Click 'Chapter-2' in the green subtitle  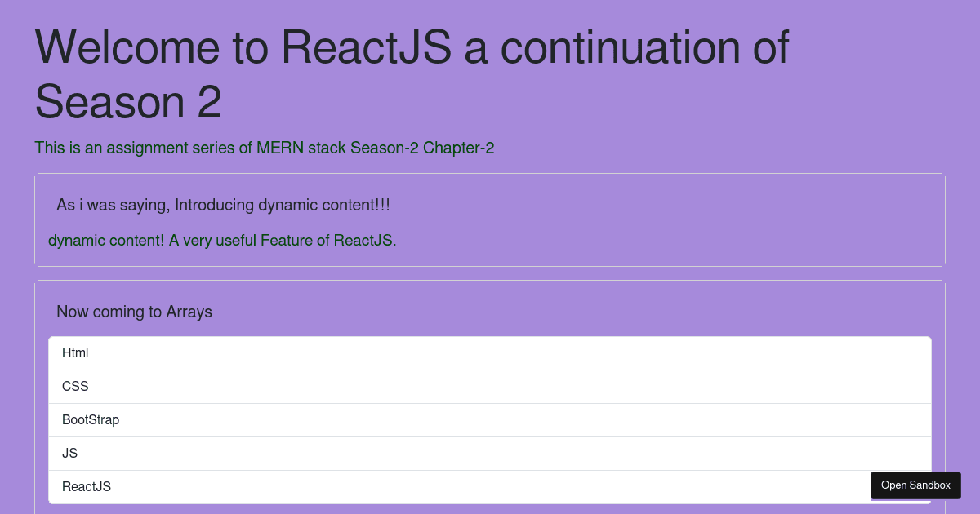point(458,148)
